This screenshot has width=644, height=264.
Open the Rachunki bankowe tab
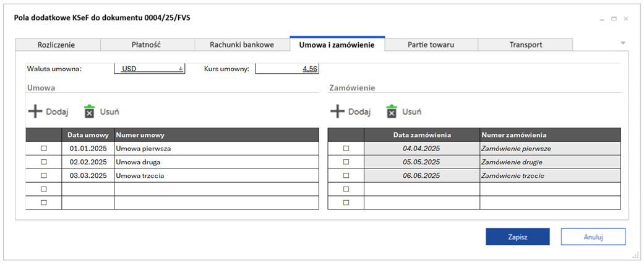point(242,45)
